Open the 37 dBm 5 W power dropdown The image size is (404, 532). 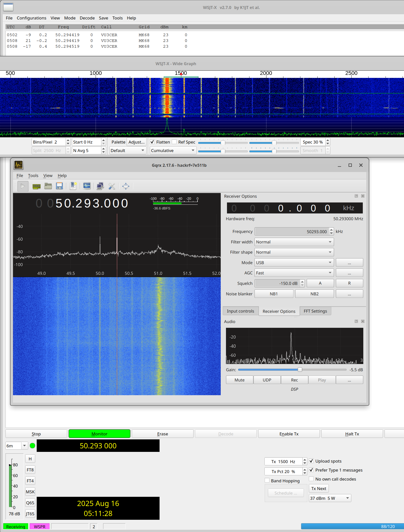click(330, 498)
